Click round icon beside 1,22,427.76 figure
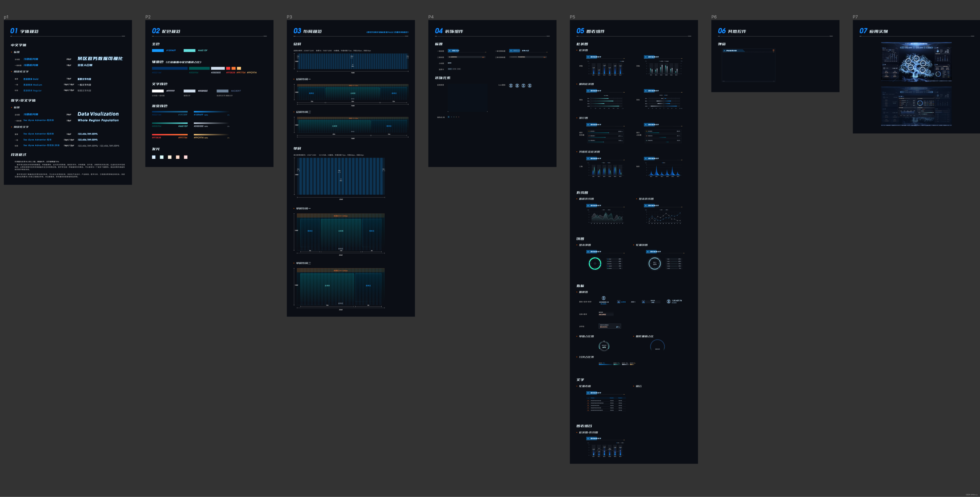The width and height of the screenshot is (980, 497). tap(669, 301)
